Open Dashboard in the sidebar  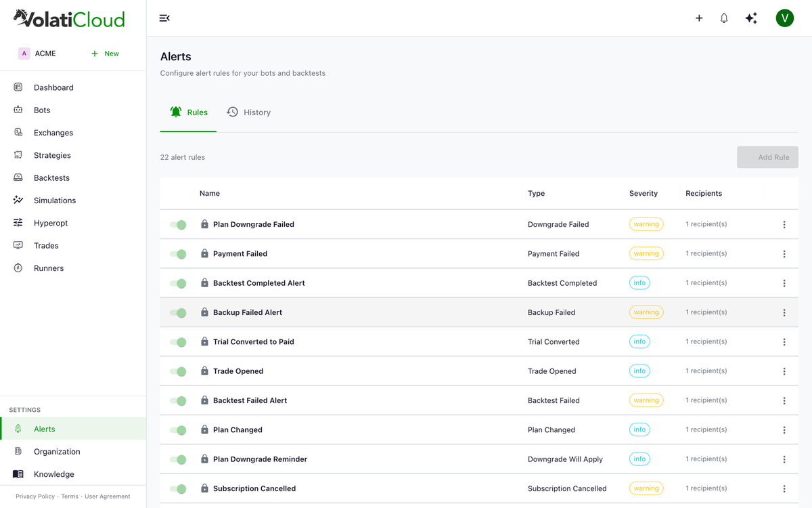(x=73, y=87)
